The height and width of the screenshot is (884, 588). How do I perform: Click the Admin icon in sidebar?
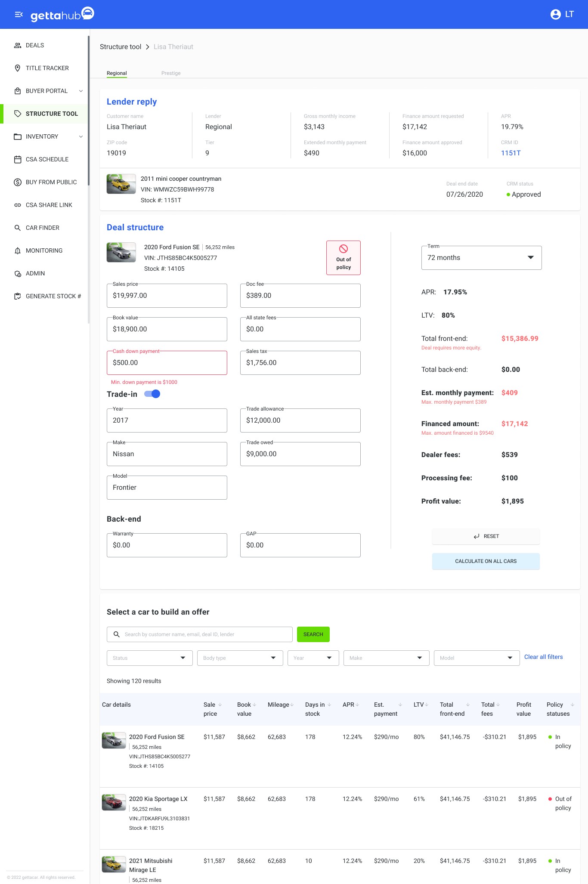18,273
